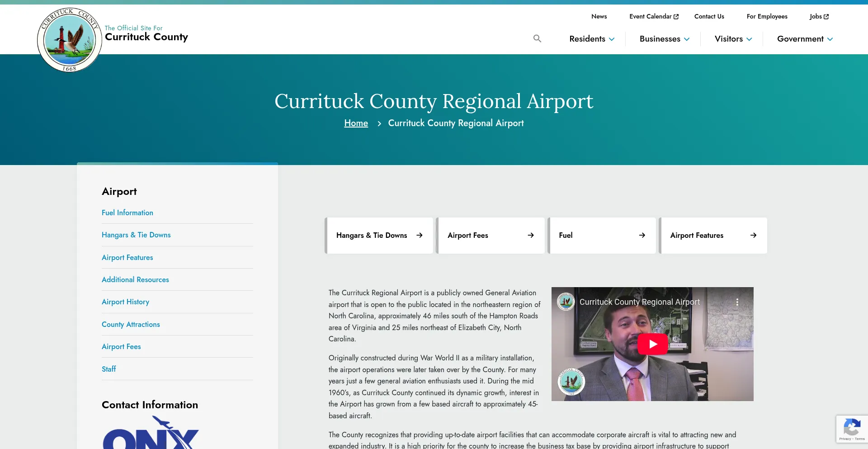Image resolution: width=868 pixels, height=449 pixels.
Task: Click the YouTube channel avatar in video
Action: click(566, 302)
